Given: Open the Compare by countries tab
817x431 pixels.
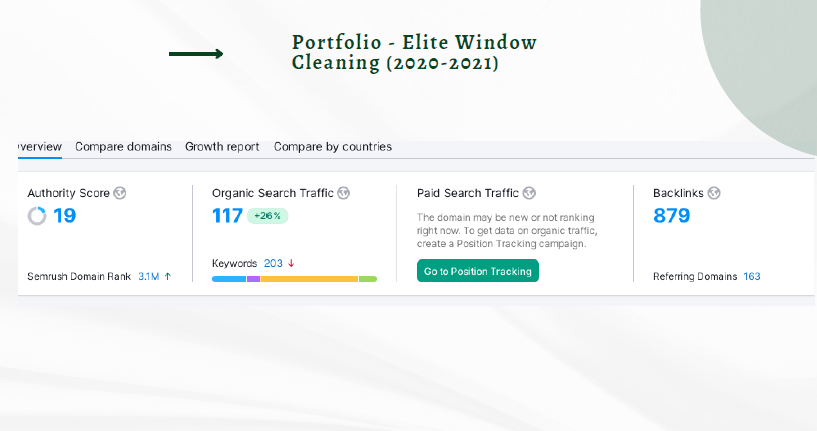Looking at the screenshot, I should coord(333,147).
